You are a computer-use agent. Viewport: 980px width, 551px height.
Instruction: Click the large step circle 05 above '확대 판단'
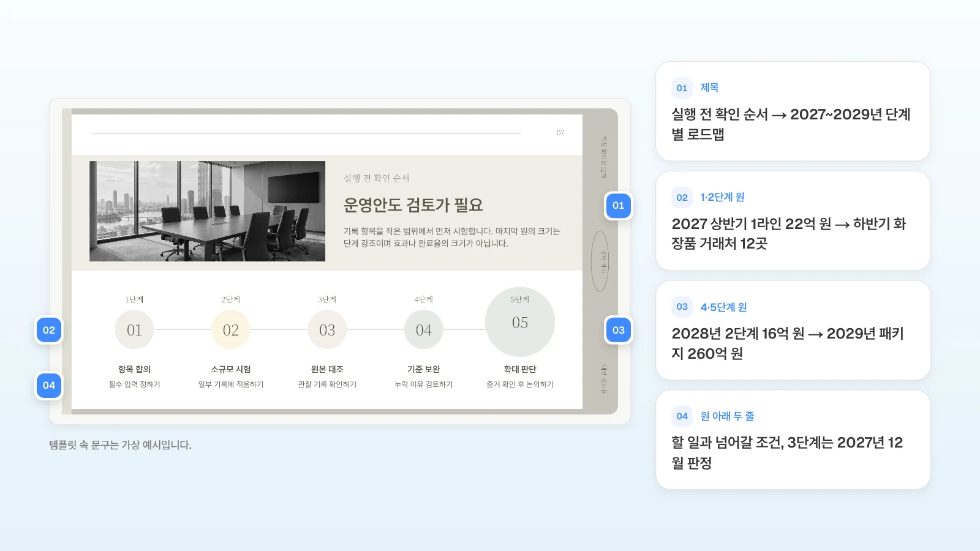520,322
